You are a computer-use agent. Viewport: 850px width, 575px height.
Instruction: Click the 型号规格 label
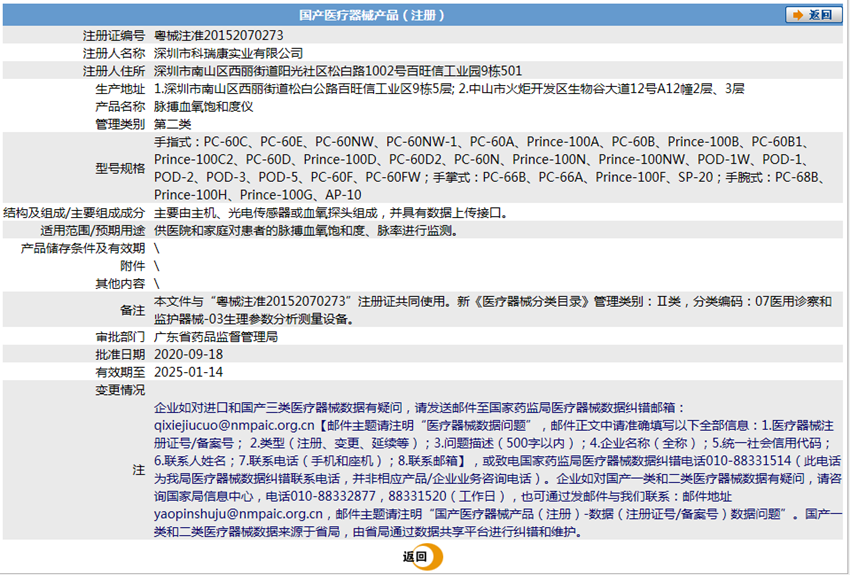point(120,169)
